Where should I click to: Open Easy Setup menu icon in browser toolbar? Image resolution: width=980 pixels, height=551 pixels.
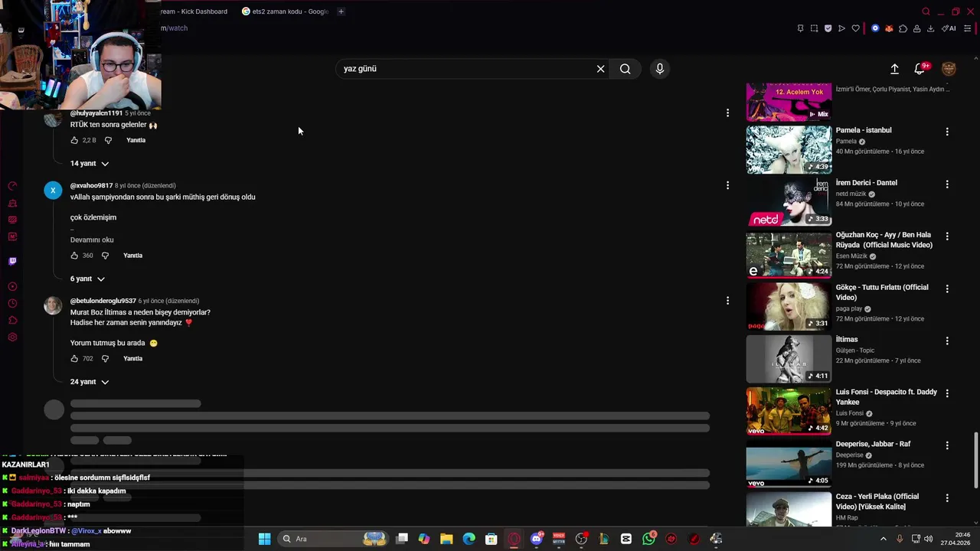coord(968,28)
